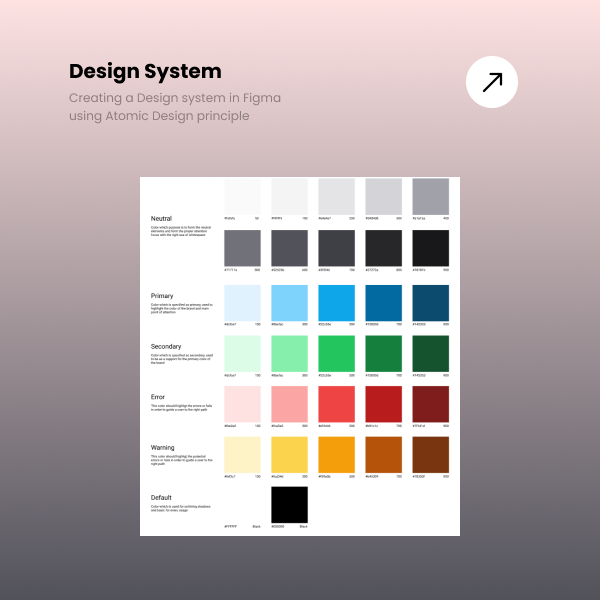600x600 pixels.
Task: Select the bright green Secondary 500 swatch
Action: [336, 353]
